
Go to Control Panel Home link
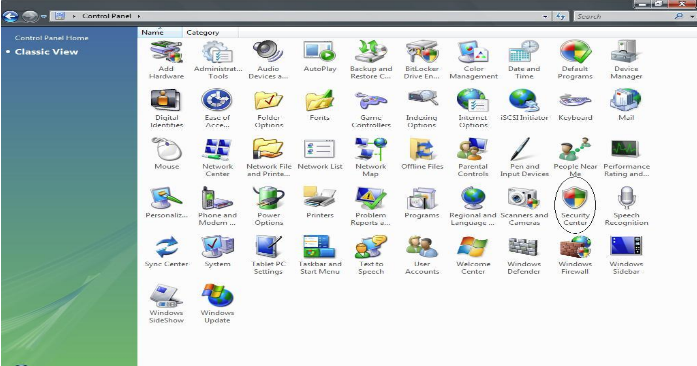[52, 38]
